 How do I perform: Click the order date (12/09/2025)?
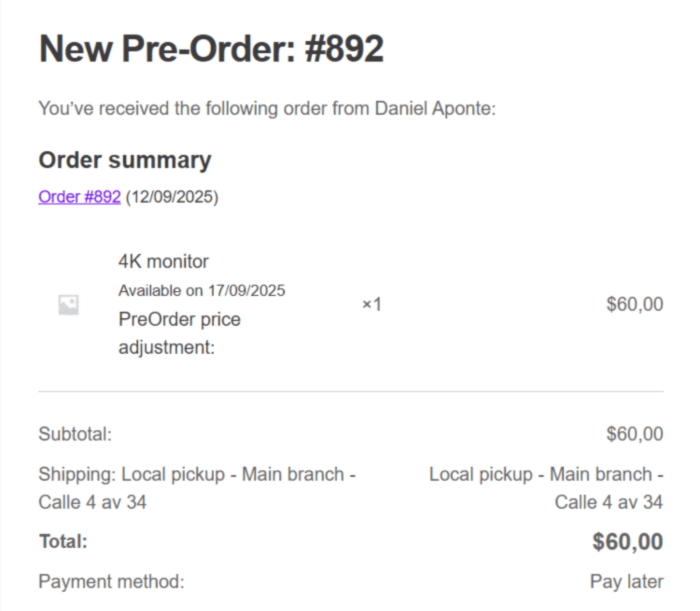[172, 197]
